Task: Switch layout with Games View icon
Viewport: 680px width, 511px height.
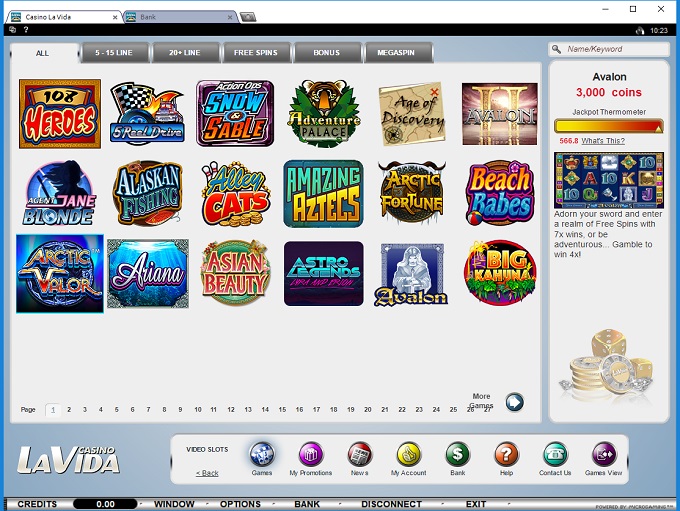Action: pyautogui.click(x=603, y=456)
